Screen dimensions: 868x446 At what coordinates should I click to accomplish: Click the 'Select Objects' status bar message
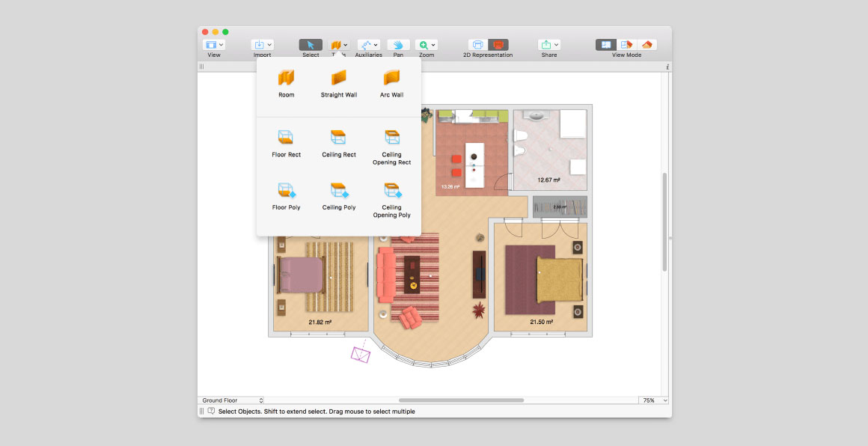point(317,412)
